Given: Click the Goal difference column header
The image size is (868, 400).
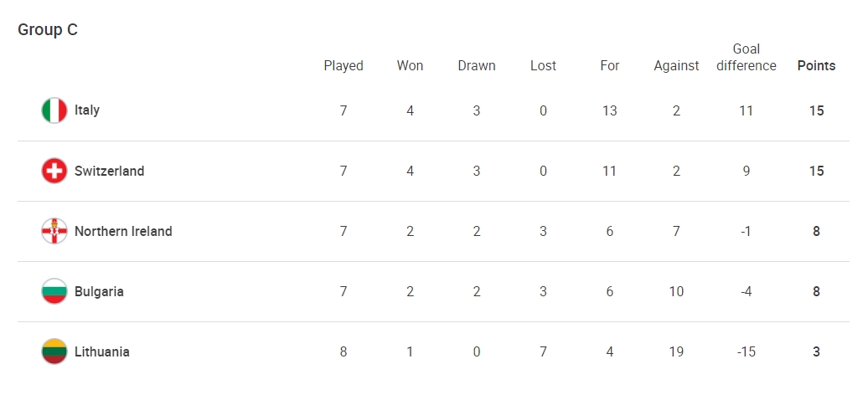Looking at the screenshot, I should 747,58.
